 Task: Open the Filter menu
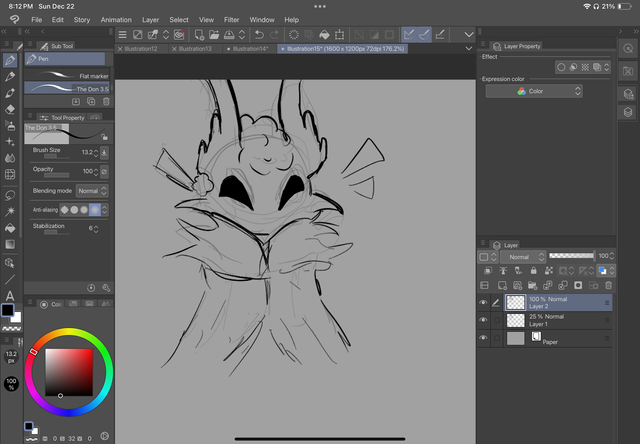pos(231,19)
